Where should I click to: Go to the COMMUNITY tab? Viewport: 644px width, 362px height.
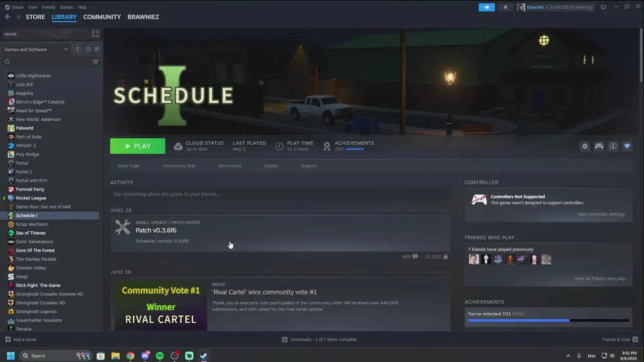coord(102,17)
